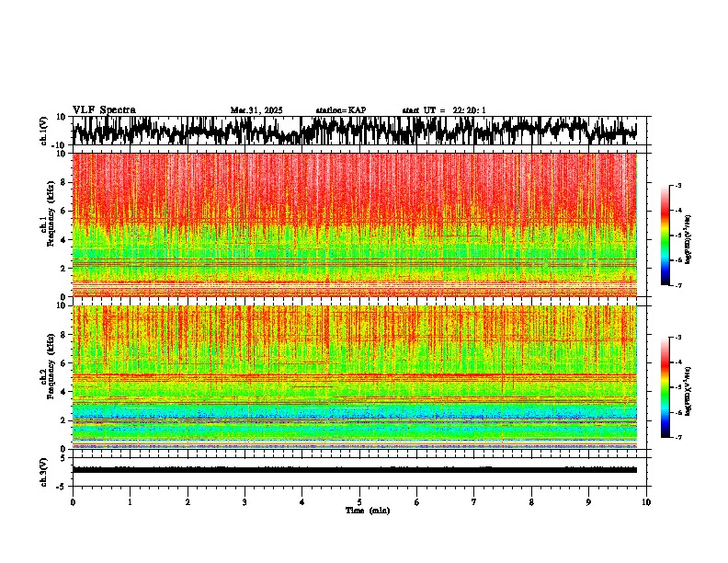Image resolution: width=728 pixels, height=563 pixels.
Task: Click the "-3" label on ch.2 color bar
Action: pos(677,338)
